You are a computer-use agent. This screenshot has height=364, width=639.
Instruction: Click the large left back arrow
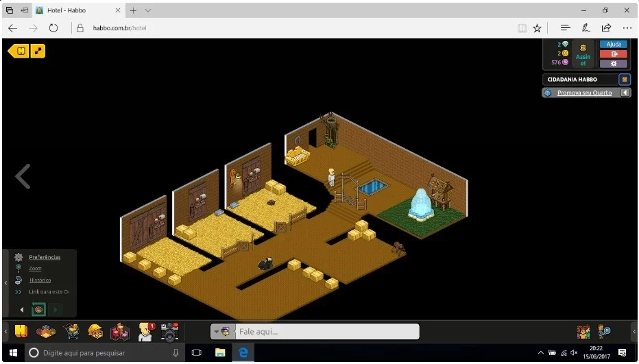[x=23, y=176]
